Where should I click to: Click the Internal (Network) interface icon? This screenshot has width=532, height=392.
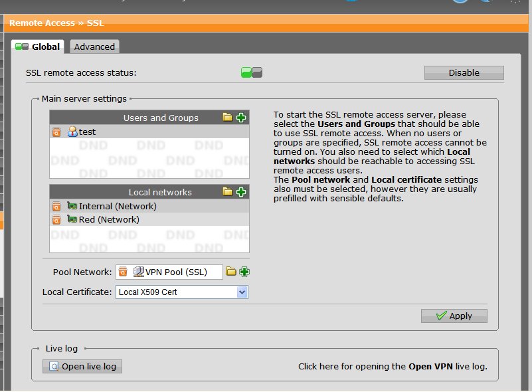[72, 205]
